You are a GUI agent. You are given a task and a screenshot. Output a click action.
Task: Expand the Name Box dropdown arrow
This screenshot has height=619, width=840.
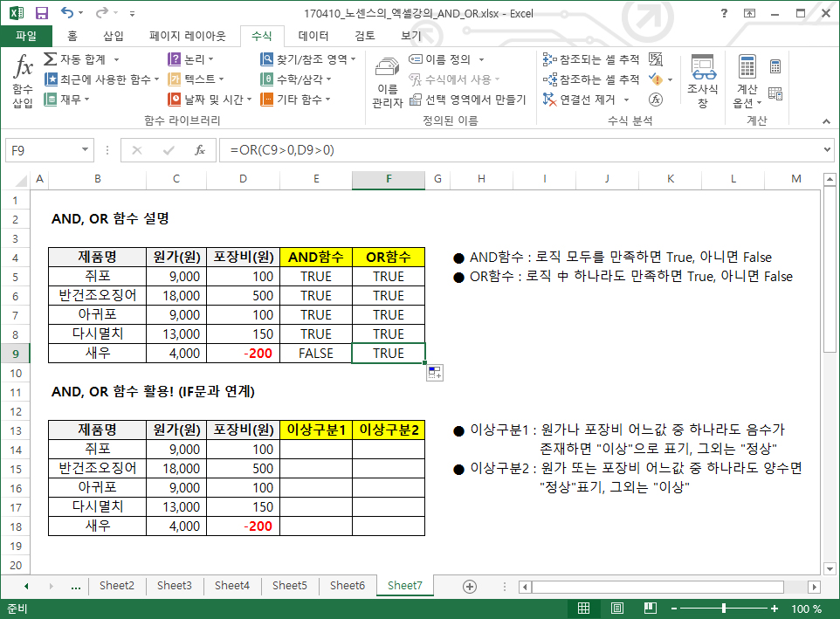pyautogui.click(x=86, y=150)
